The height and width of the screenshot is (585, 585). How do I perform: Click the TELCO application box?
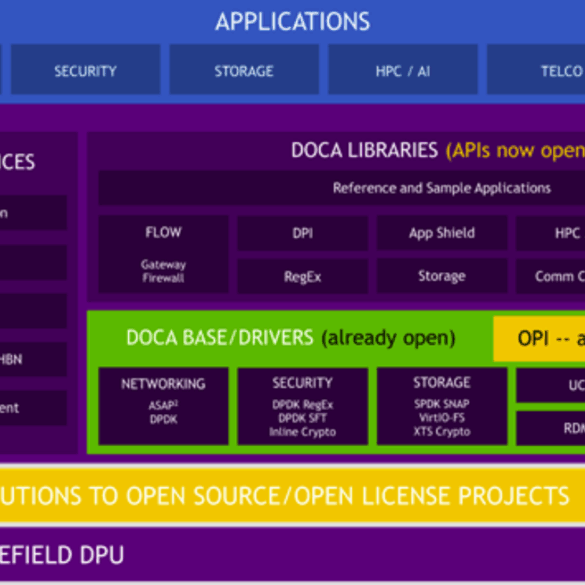tap(536, 69)
